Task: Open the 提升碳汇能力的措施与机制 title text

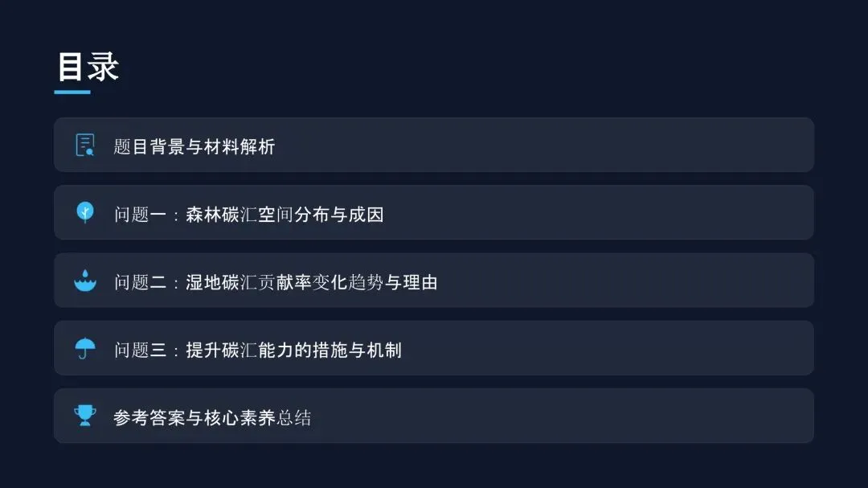Action: pyautogui.click(x=293, y=350)
